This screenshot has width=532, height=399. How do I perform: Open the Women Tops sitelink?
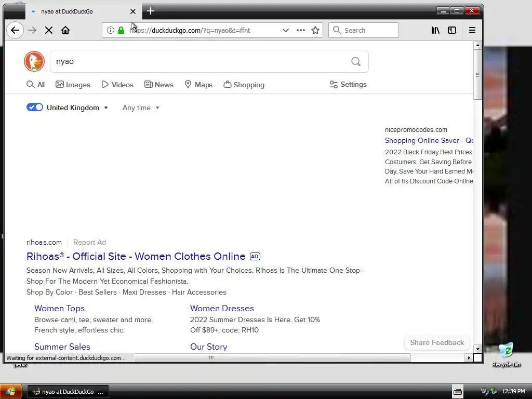click(x=59, y=308)
